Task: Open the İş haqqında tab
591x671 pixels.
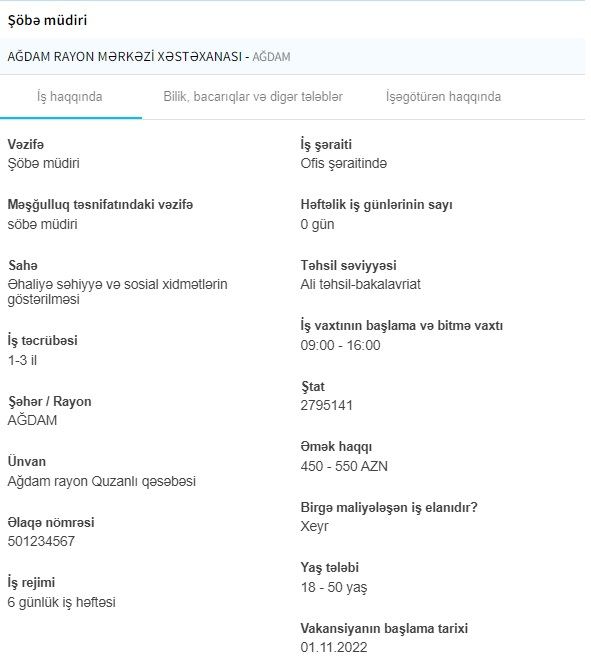Action: point(70,97)
